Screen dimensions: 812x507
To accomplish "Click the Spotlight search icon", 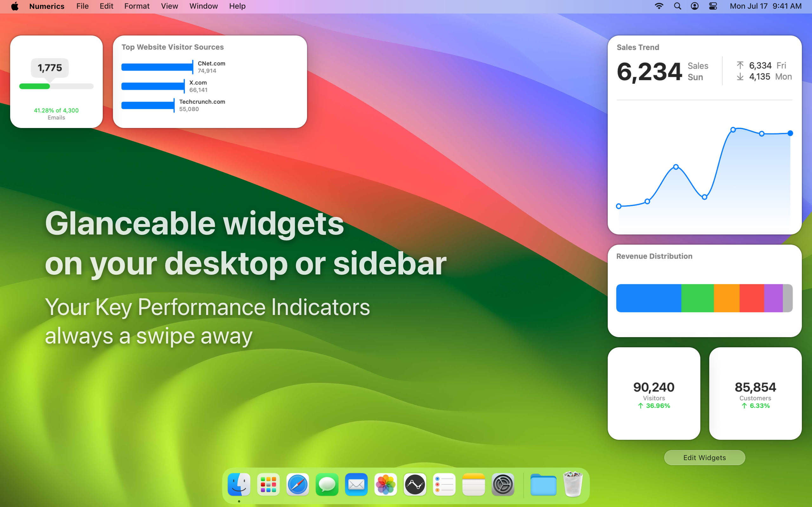I will click(x=677, y=6).
